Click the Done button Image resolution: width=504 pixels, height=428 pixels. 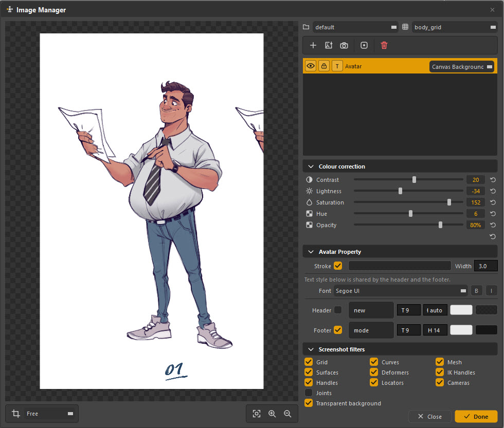coord(476,417)
